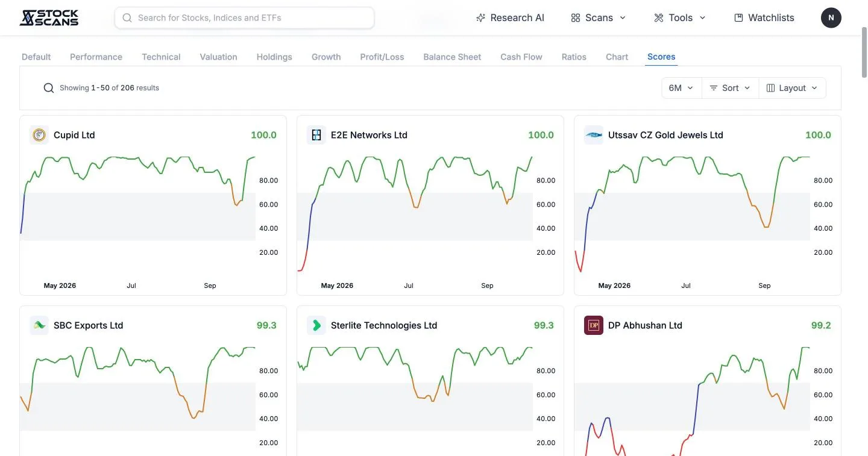Click the Utssav CZ Gold Jewels logo
Viewport: 868px width, 456px height.
pyautogui.click(x=594, y=135)
